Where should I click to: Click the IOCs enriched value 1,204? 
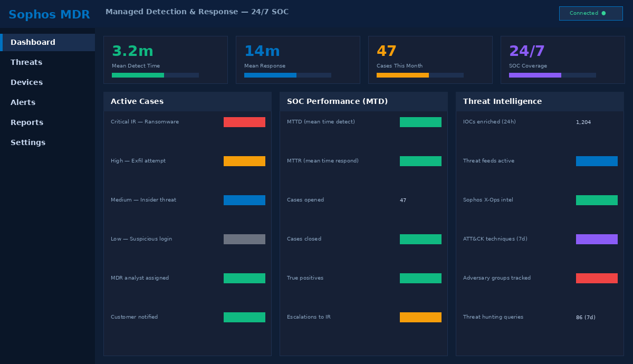pyautogui.click(x=583, y=122)
